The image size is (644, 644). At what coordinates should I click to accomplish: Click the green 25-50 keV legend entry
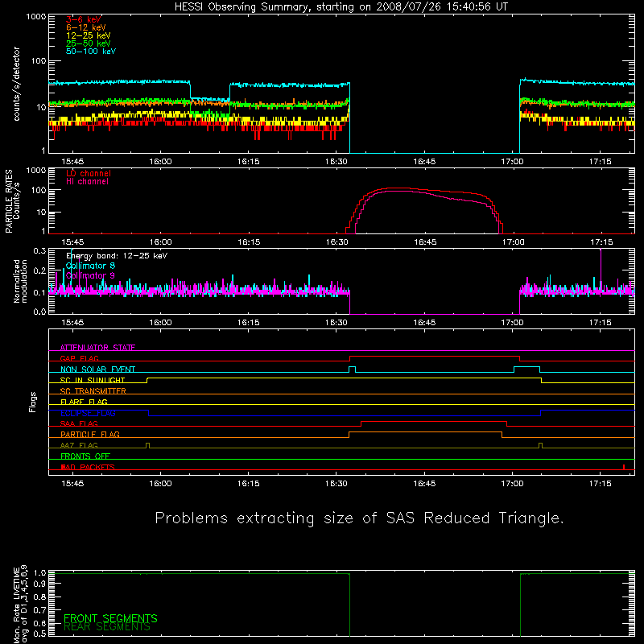click(x=89, y=43)
